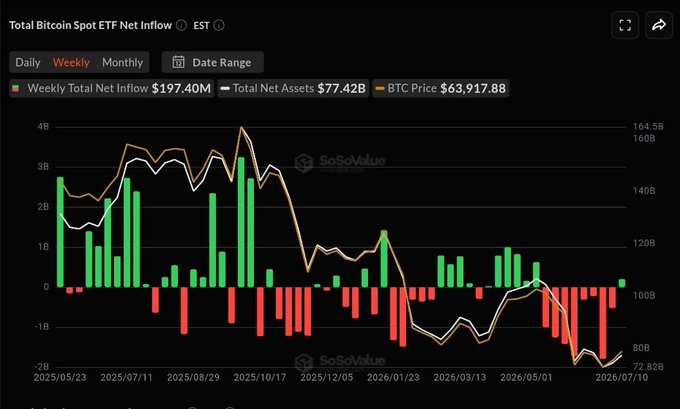Click the 2025/12/05 x-axis date label
This screenshot has height=409, width=680.
point(327,377)
